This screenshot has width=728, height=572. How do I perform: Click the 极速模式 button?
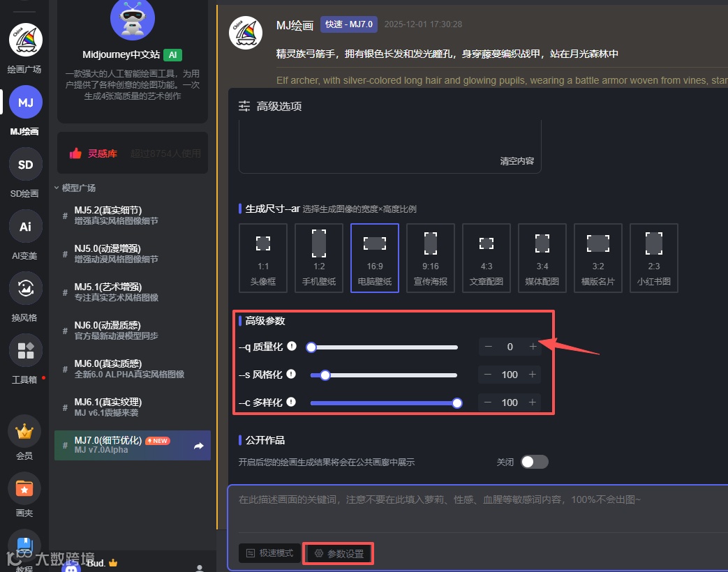point(269,553)
